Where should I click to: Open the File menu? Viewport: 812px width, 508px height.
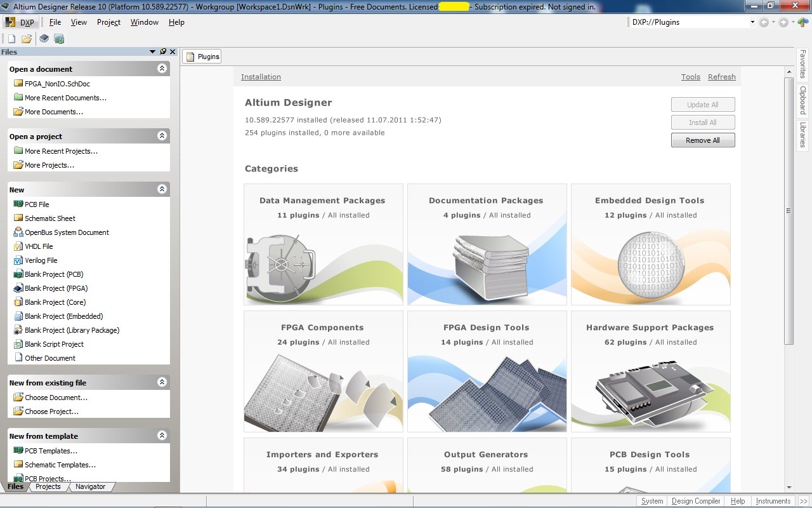(x=55, y=22)
